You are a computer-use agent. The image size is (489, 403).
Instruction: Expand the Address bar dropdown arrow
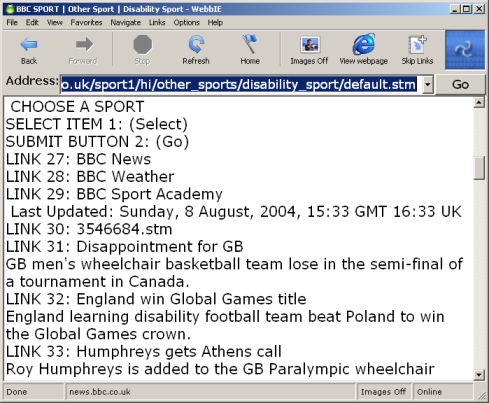click(427, 85)
